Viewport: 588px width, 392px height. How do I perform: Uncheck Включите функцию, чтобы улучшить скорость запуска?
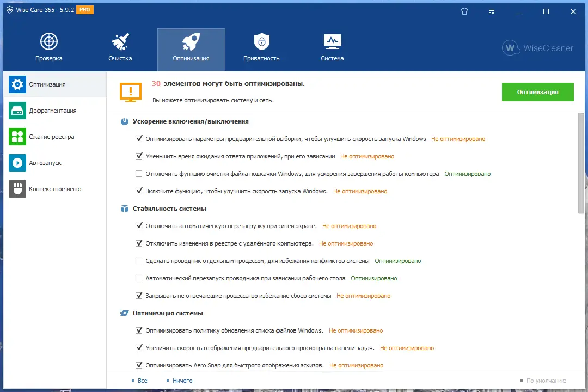139,191
